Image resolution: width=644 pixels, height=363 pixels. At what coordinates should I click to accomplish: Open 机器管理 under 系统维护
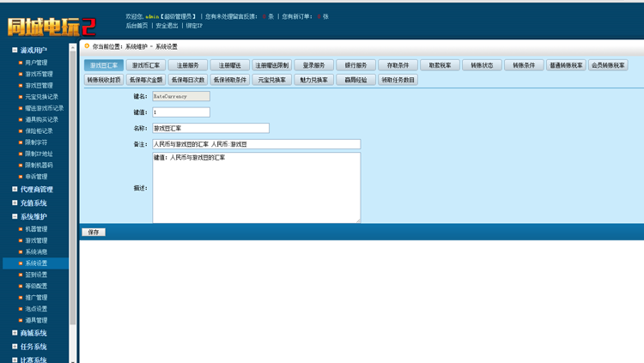[x=36, y=229]
